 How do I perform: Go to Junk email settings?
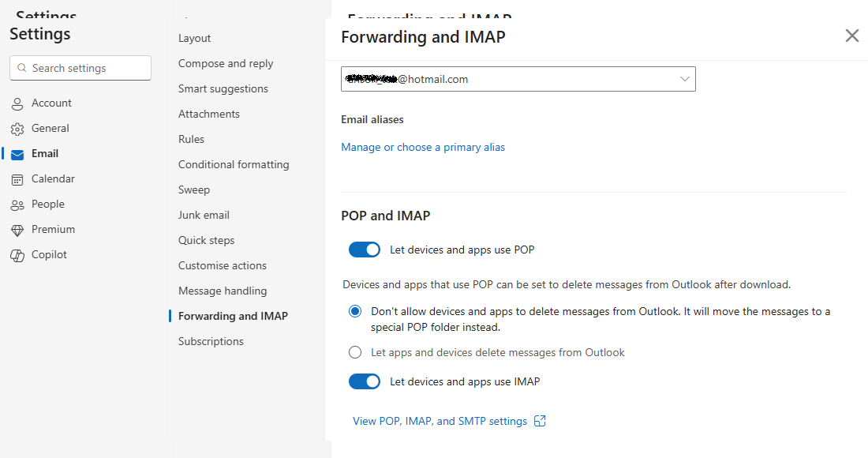[204, 216]
